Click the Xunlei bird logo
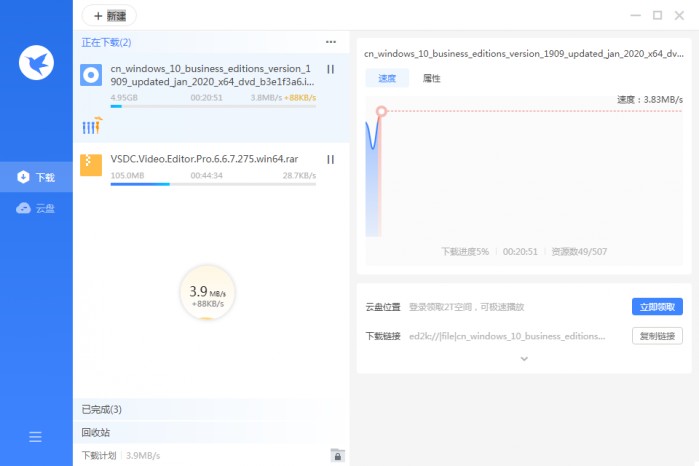 pos(36,62)
